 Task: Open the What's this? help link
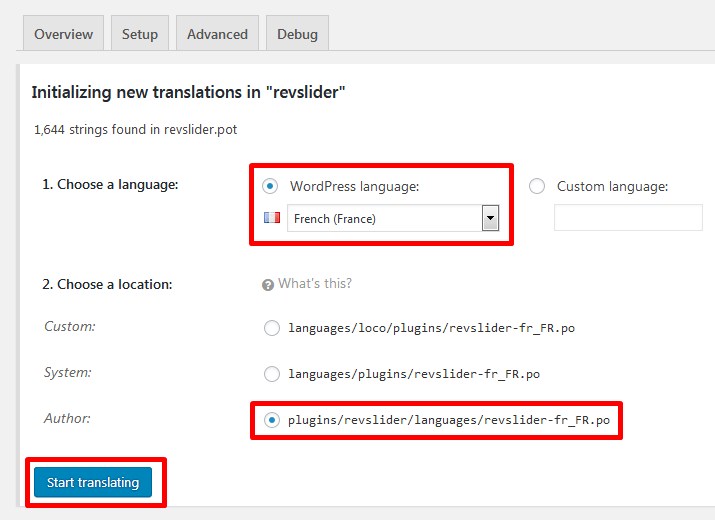pos(315,283)
